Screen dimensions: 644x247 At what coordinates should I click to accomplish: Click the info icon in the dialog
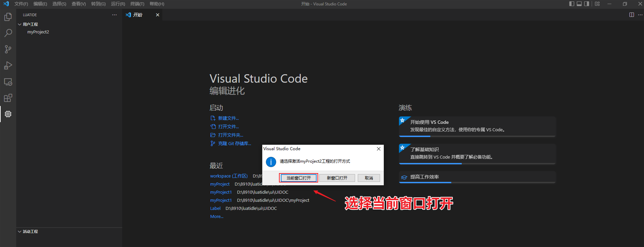271,162
